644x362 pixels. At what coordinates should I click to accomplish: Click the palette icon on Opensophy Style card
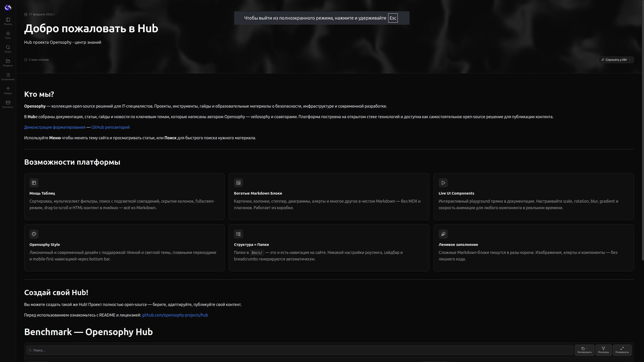click(x=34, y=234)
